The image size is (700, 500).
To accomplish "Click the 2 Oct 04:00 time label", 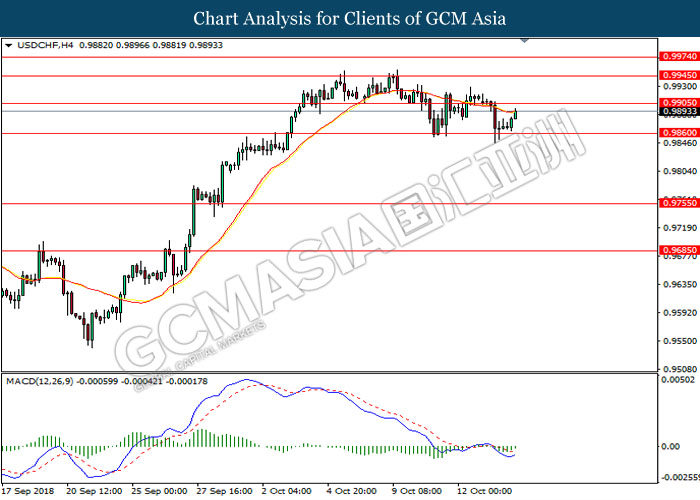I will pyautogui.click(x=287, y=491).
